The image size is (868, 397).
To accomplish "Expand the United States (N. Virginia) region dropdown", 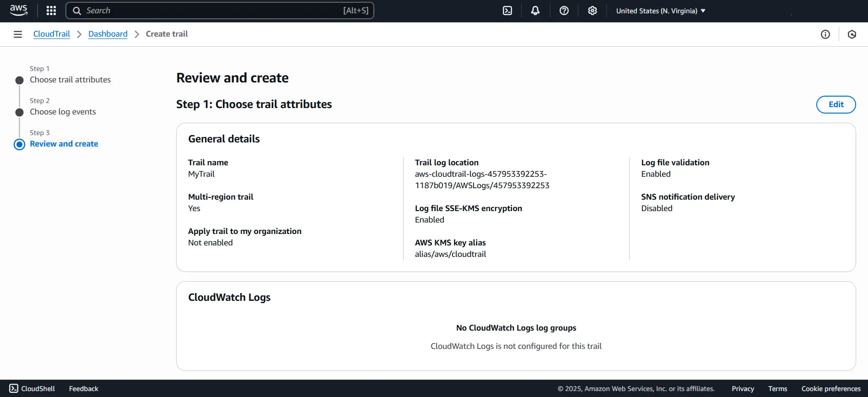I will click(660, 11).
